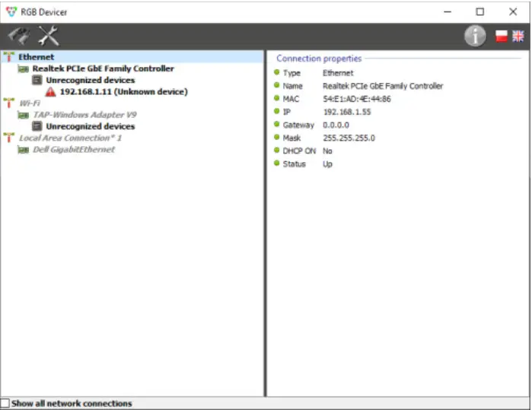
Task: Select Dell GigabitEthernet adapter
Action: click(x=74, y=149)
